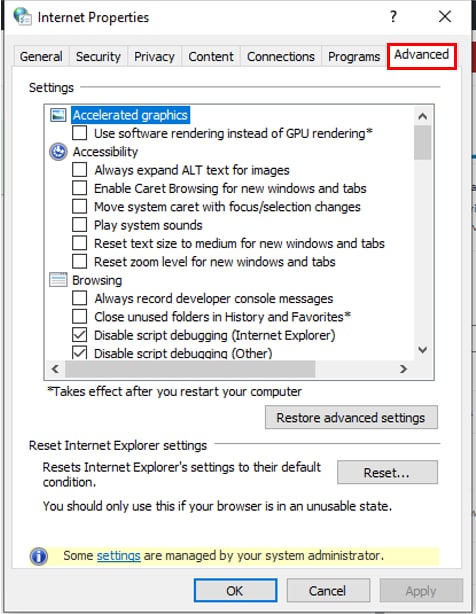Open the Connections tab
The height and width of the screenshot is (614, 476).
coord(281,57)
